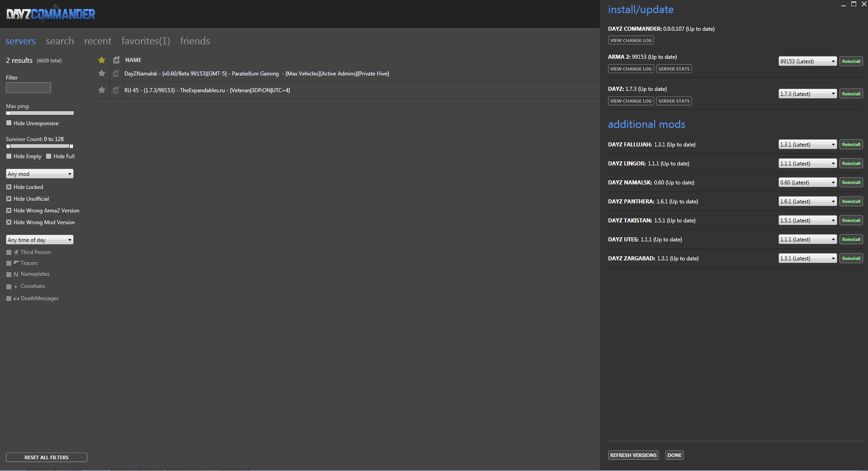Open DAYZ server stats
Viewport: 868px width, 471px height.
click(674, 101)
